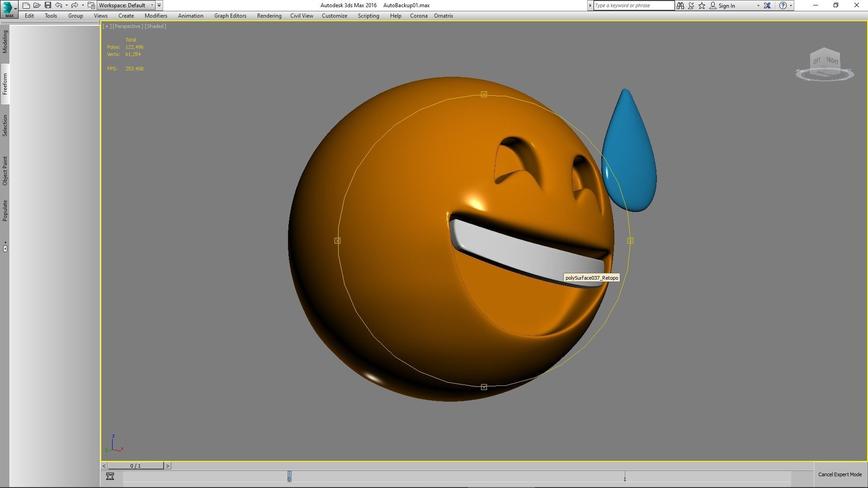Click Cancel Expert Mode button
868x488 pixels.
(840, 474)
